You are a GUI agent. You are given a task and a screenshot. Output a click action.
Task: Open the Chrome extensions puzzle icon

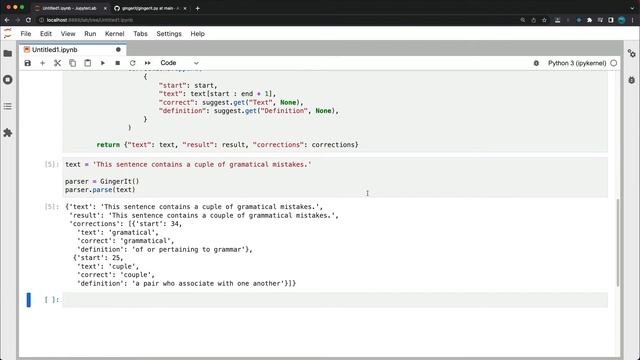589,20
